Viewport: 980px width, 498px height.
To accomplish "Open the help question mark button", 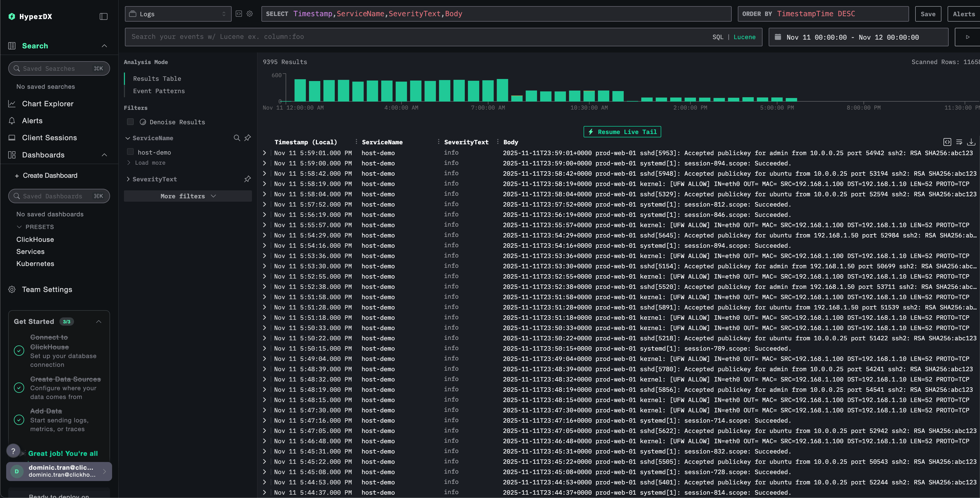I will [x=13, y=451].
